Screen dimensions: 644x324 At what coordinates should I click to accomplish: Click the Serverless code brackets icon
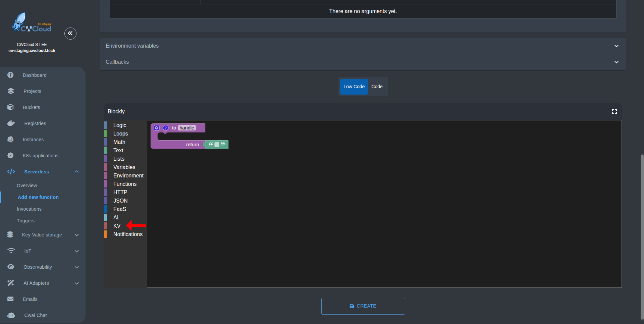(x=11, y=171)
